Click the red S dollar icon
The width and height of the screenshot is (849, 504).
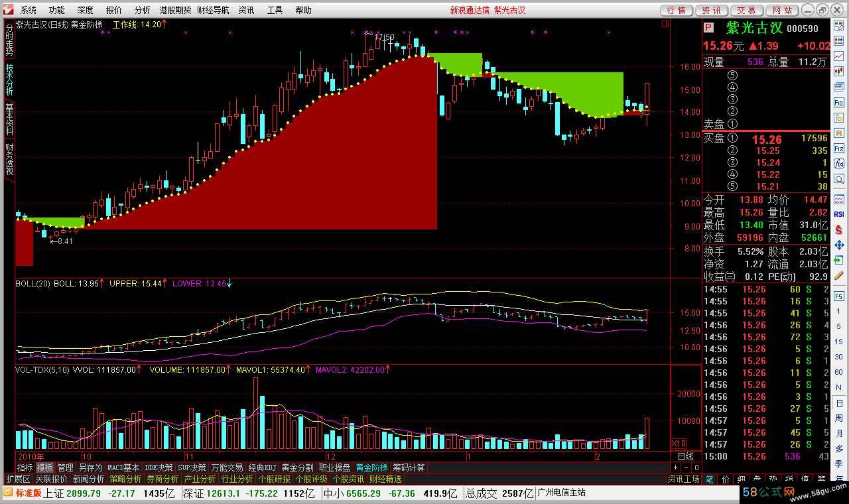839,229
